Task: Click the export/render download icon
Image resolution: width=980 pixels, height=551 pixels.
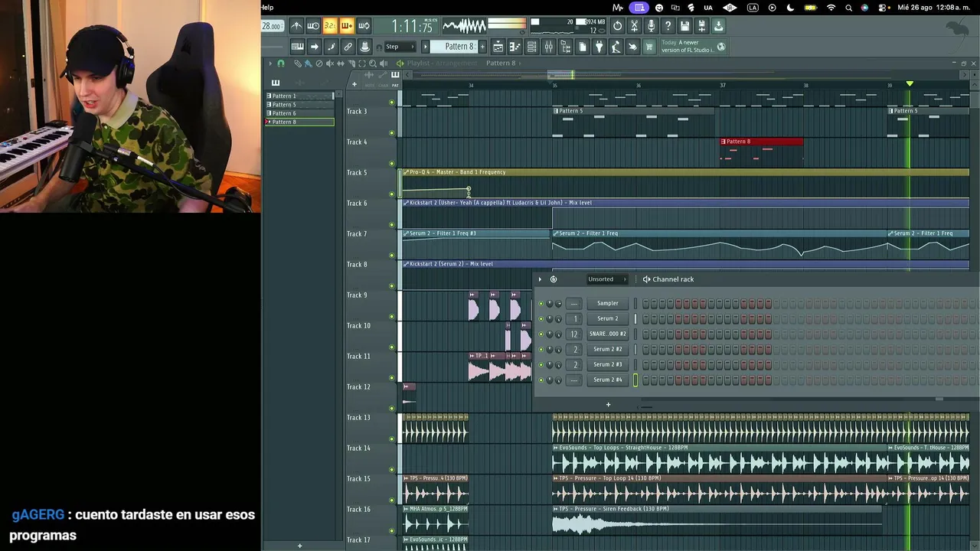Action: tap(718, 26)
